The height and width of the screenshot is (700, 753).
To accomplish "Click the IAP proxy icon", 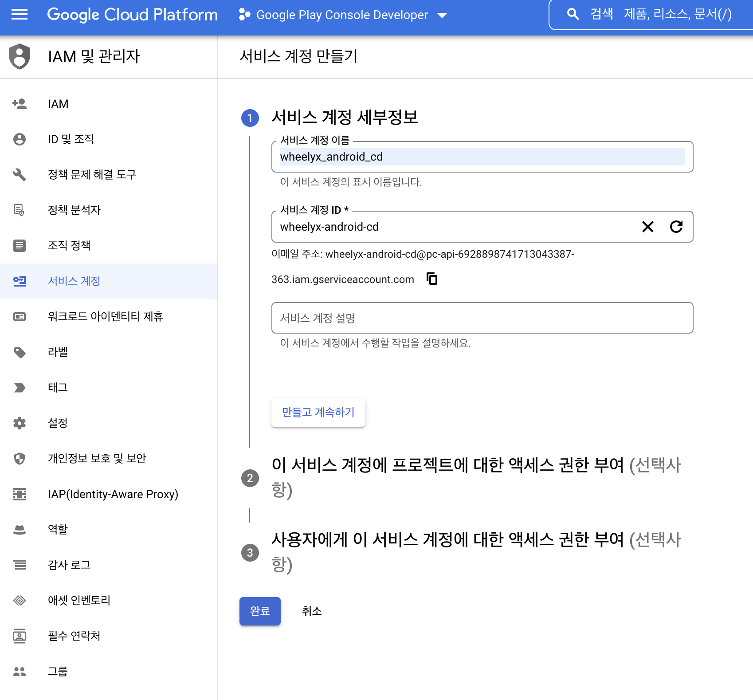I will 20,494.
